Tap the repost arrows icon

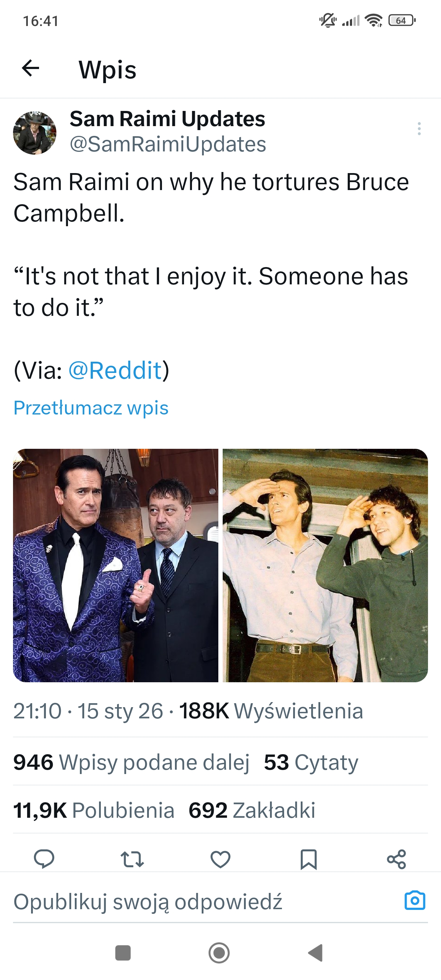(132, 859)
